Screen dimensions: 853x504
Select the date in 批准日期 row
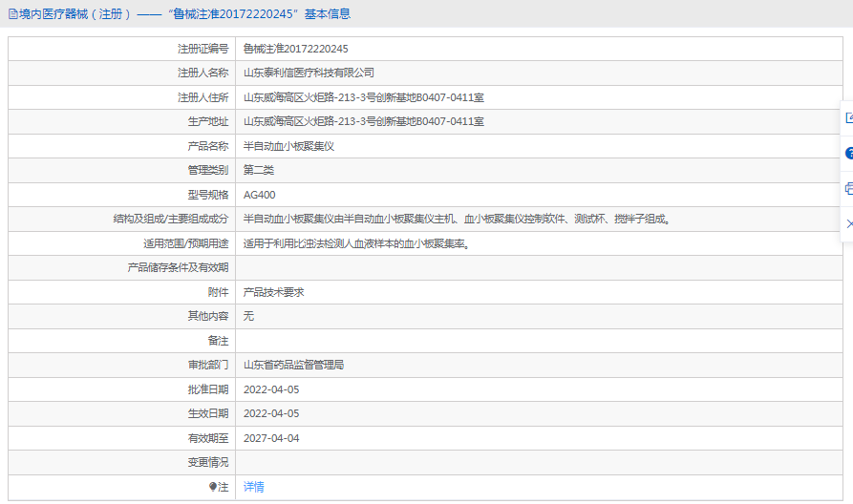click(271, 389)
